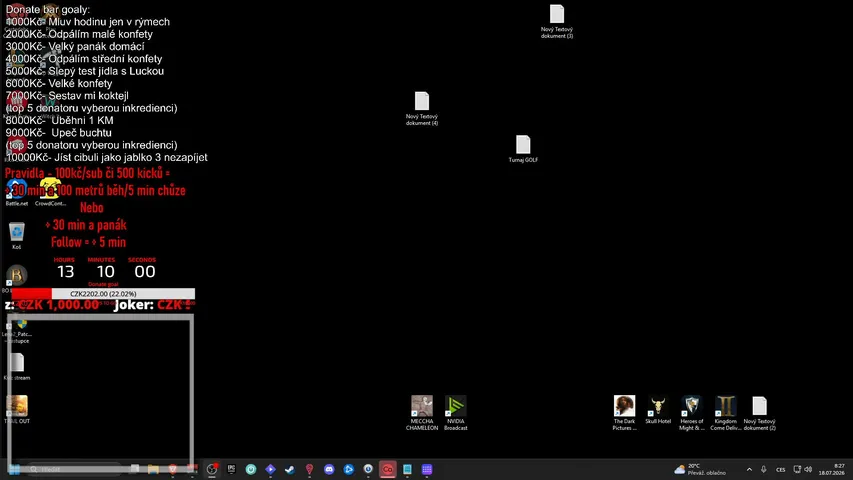853x480 pixels.
Task: Open the volume speaker tray icon
Action: (808, 469)
